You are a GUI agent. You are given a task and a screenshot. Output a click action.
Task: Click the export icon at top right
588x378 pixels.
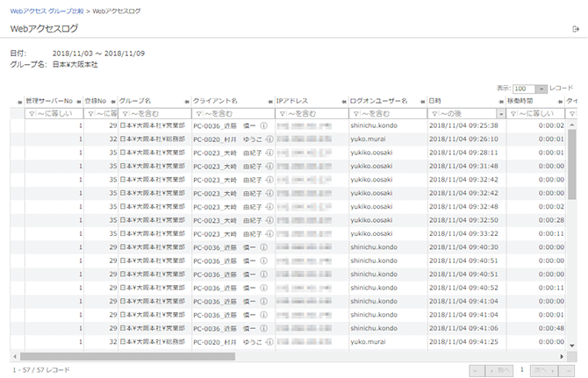tap(576, 29)
